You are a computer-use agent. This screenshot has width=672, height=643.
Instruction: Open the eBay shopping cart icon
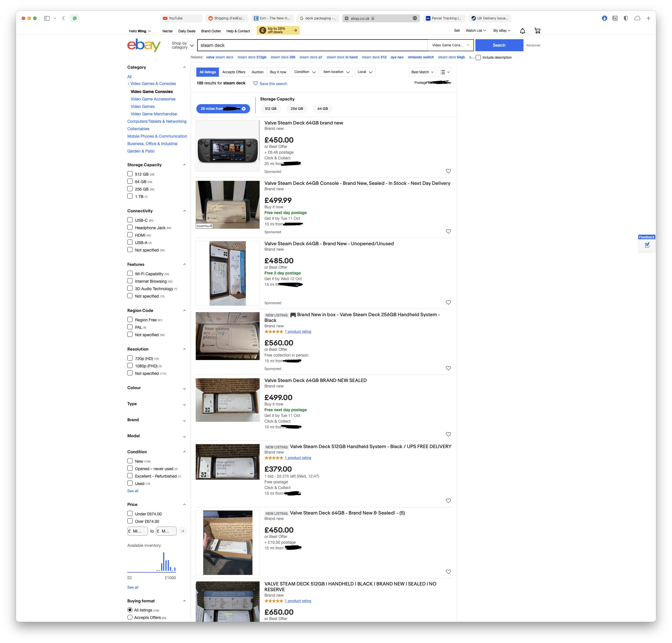coord(537,31)
